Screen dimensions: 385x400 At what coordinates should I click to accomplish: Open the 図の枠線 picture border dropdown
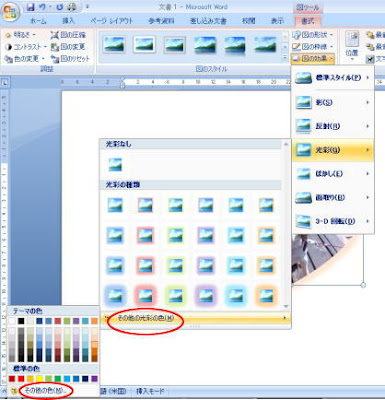click(312, 47)
